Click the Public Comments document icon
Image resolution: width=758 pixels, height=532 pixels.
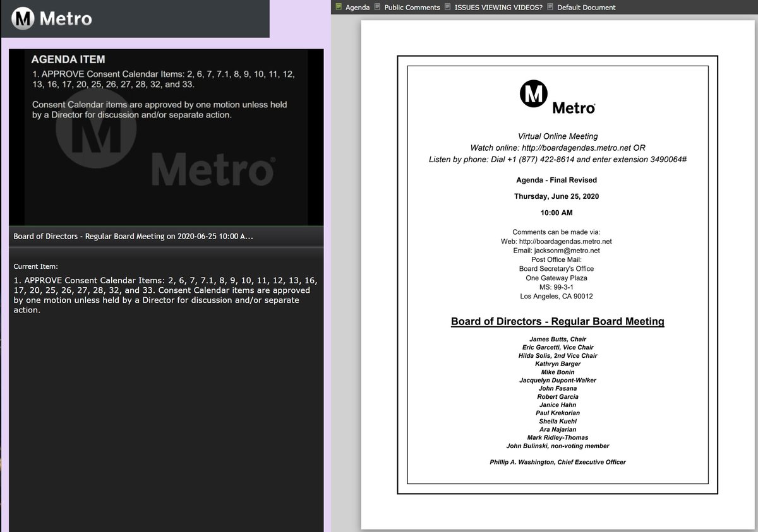[x=378, y=7]
